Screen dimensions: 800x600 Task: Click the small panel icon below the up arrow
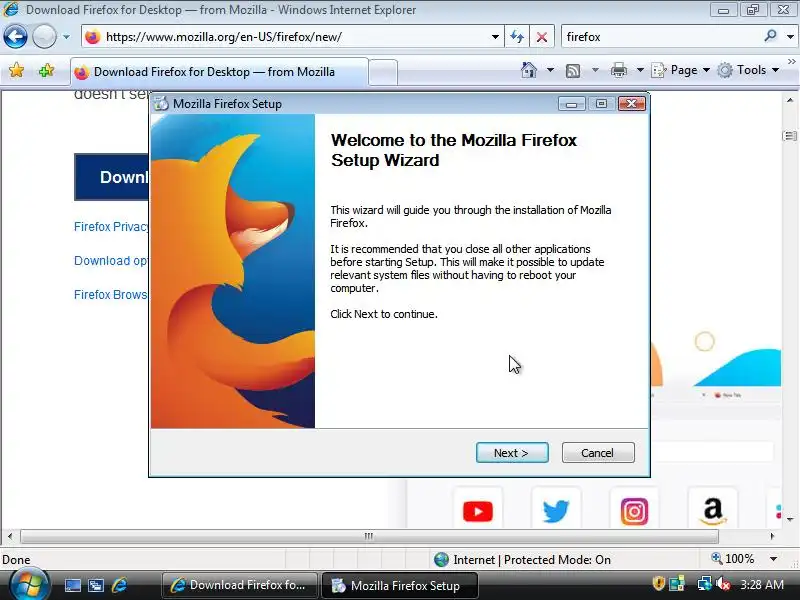click(x=790, y=136)
